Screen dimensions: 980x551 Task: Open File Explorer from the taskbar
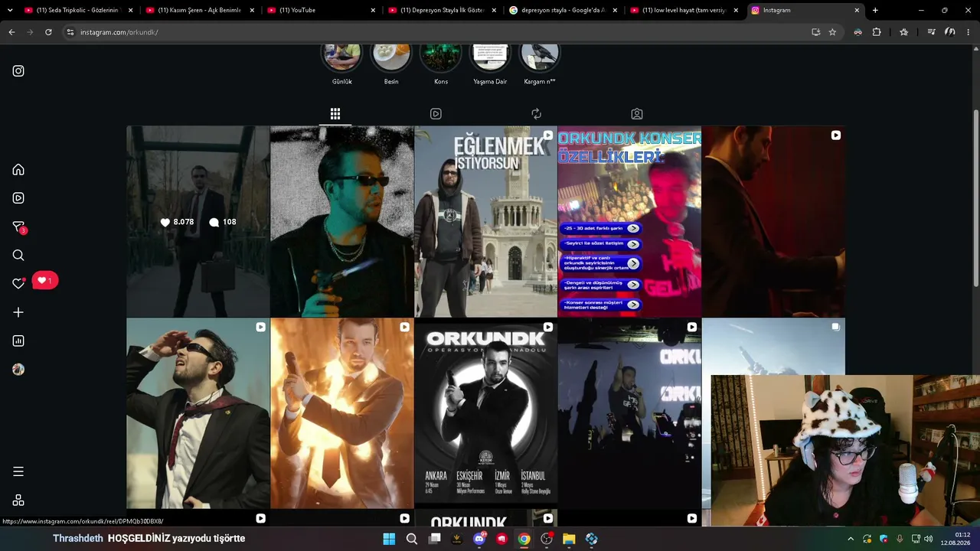[569, 539]
